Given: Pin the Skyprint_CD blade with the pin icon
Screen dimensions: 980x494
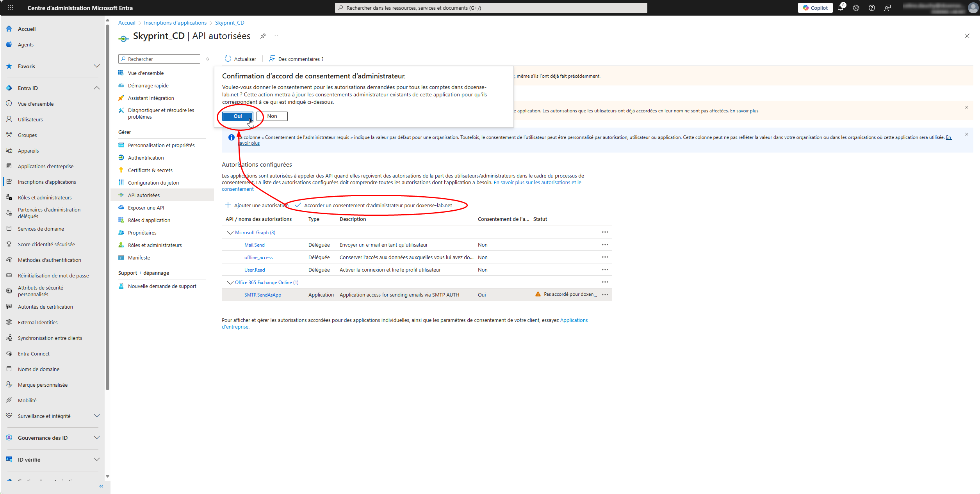Looking at the screenshot, I should 263,36.
